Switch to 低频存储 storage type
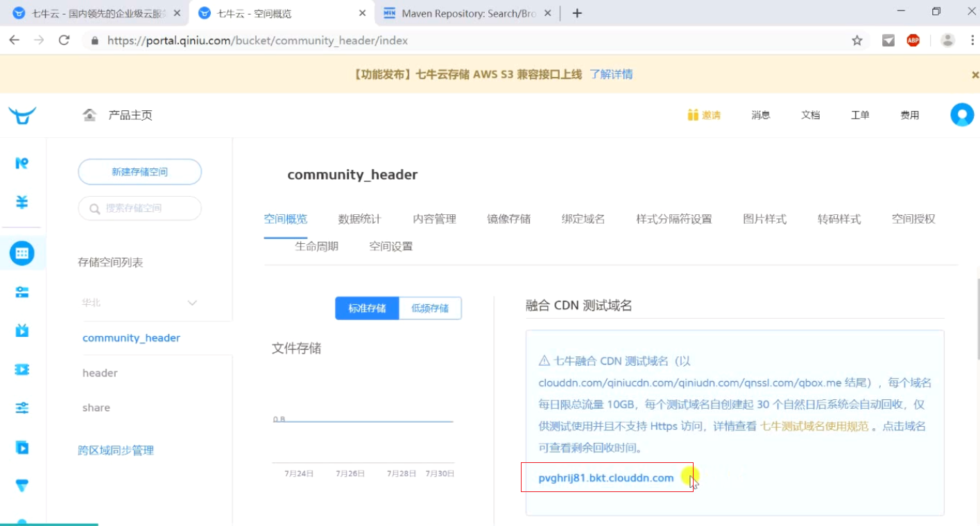 pos(430,308)
